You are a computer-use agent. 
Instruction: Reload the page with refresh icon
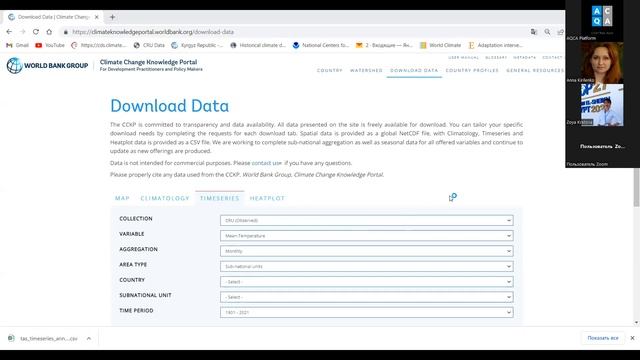click(x=36, y=32)
